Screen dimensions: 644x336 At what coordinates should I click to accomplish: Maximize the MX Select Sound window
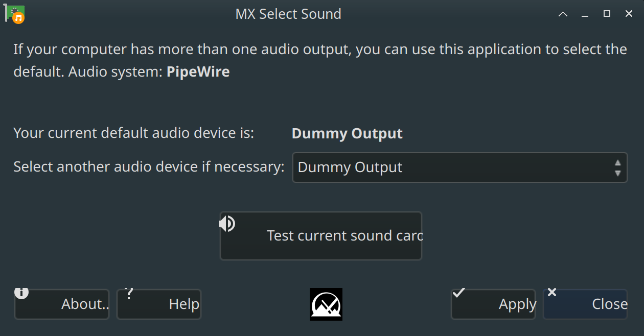pos(607,14)
